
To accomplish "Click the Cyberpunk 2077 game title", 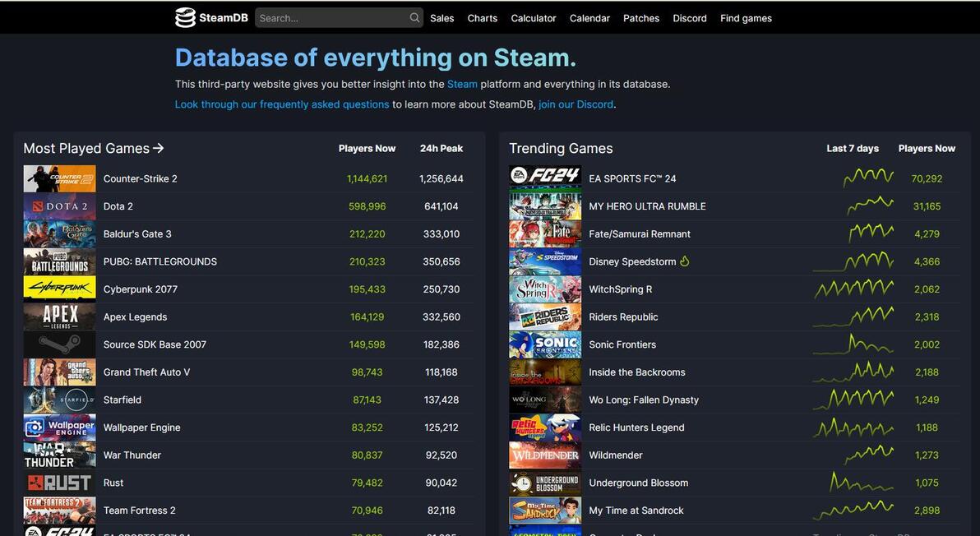I will pos(140,289).
